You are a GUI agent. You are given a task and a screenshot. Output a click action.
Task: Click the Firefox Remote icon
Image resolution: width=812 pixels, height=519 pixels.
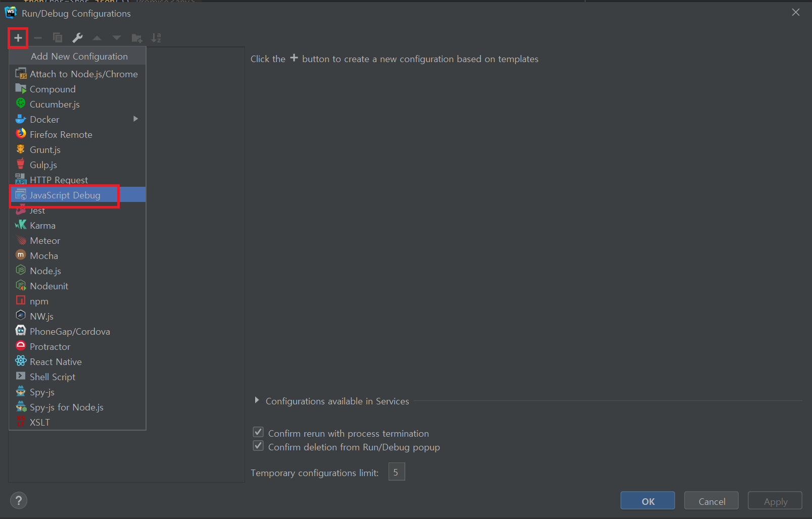point(21,134)
